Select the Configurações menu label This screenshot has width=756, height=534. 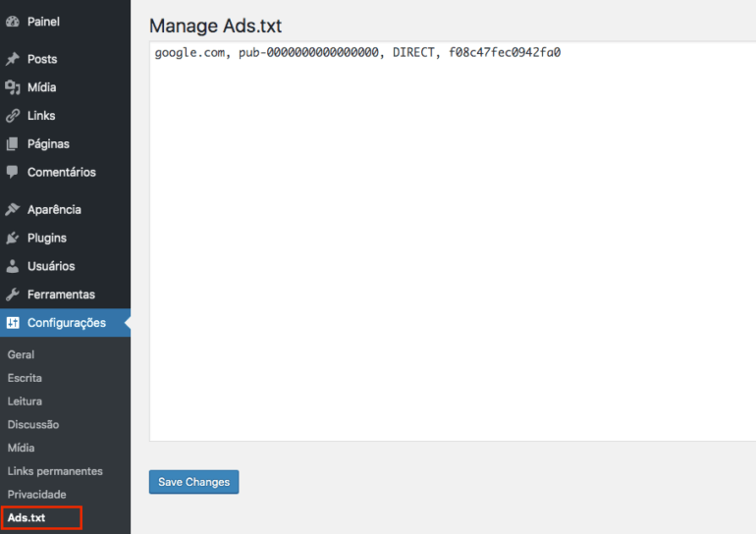tap(67, 323)
